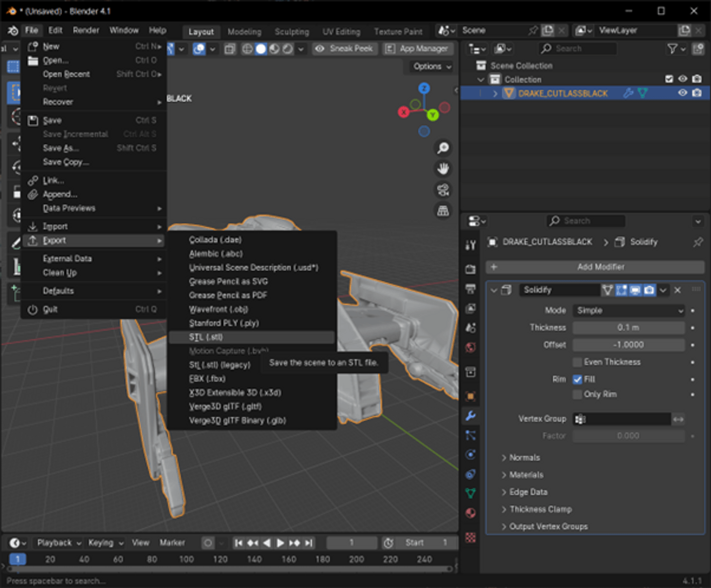Open the Texture Properties checkered tab
Screen dimensions: 711x588
point(470,538)
